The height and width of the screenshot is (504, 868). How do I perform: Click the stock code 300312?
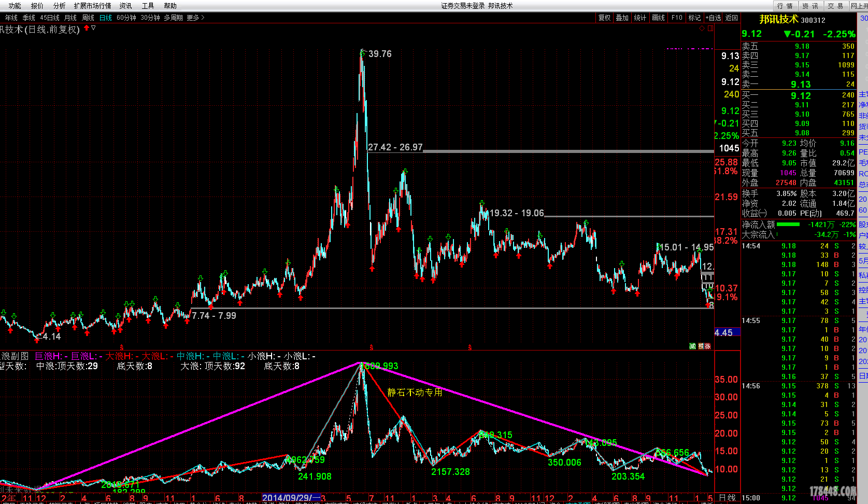[813, 20]
